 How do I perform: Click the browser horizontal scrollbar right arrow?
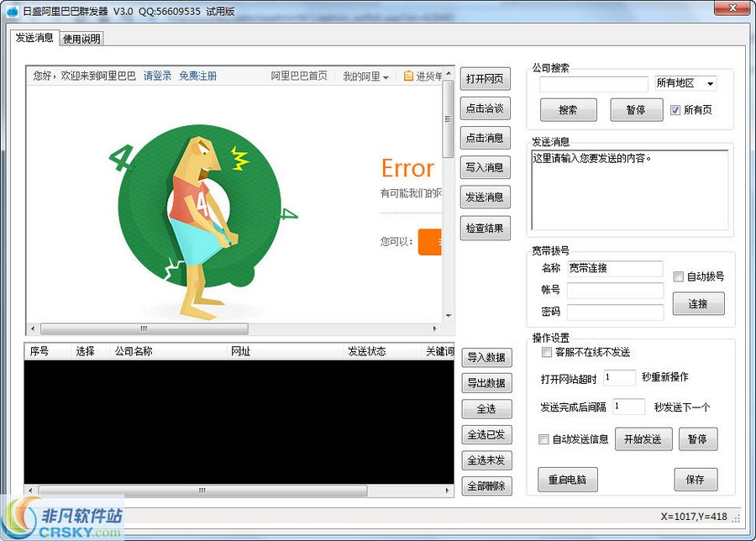pyautogui.click(x=434, y=328)
